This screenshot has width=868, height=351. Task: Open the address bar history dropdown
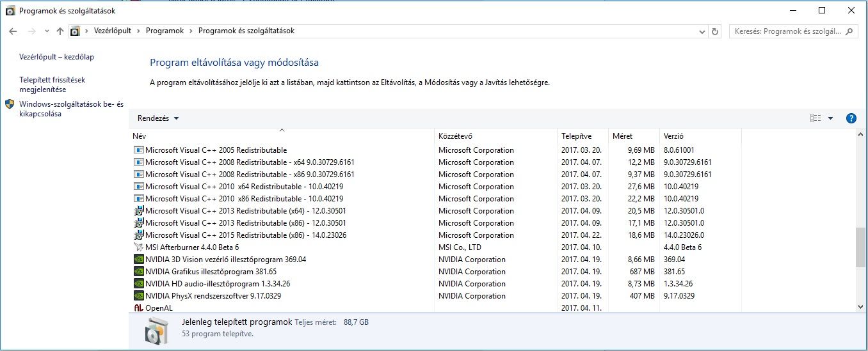(702, 31)
